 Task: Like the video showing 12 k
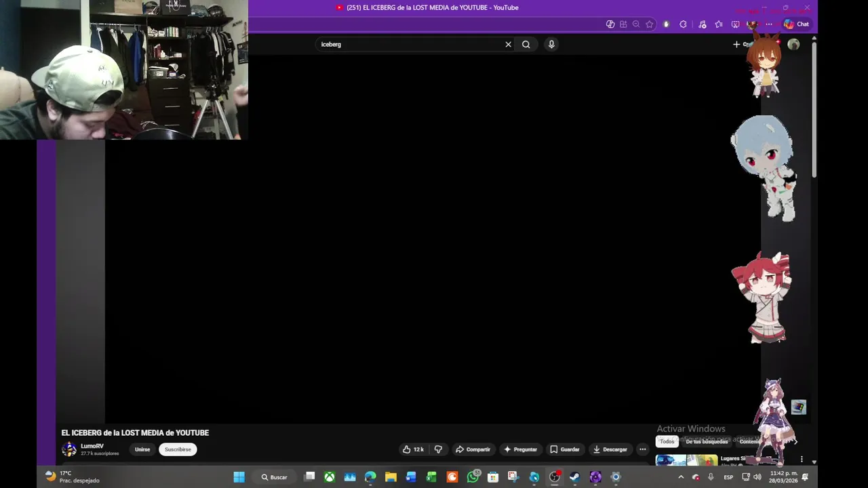(x=413, y=449)
